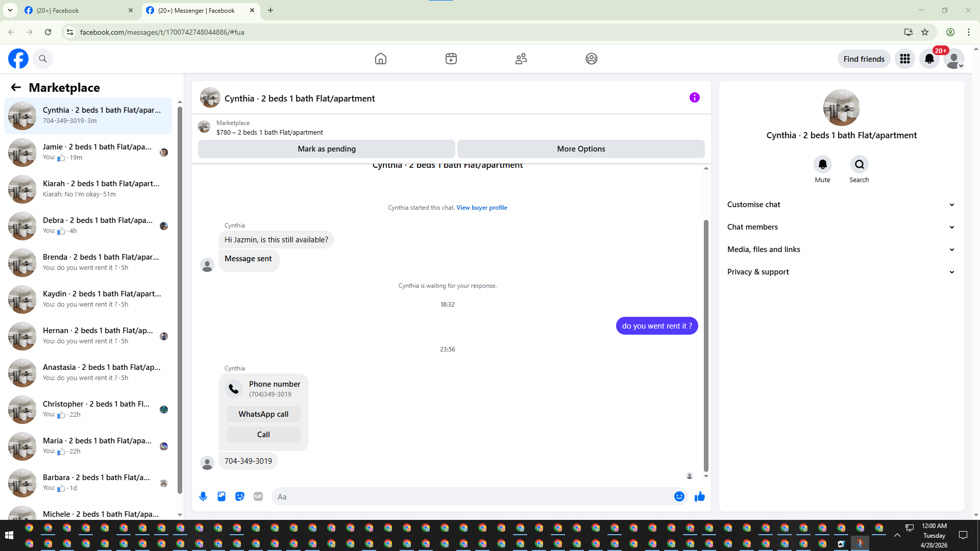The image size is (980, 551).
Task: Open Kaydin's conversation in the list
Action: 88,299
